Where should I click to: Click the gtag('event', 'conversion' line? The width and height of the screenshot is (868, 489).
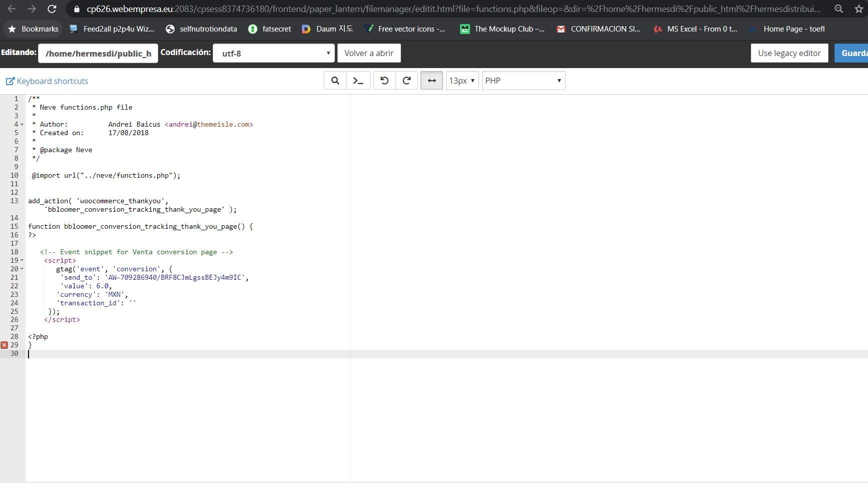114,269
